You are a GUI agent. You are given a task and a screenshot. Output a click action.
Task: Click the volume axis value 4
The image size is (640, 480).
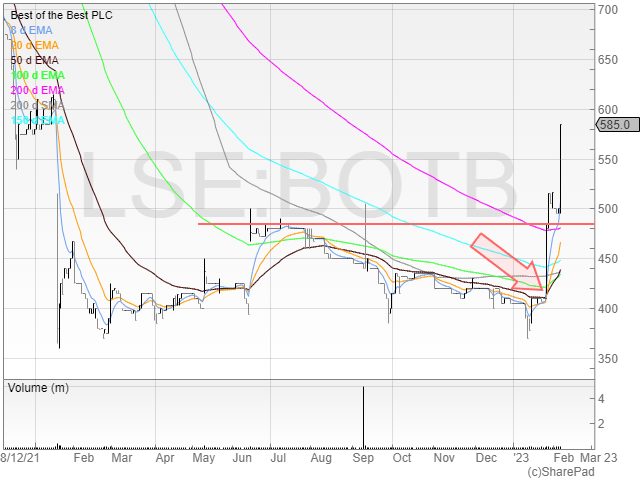click(601, 399)
